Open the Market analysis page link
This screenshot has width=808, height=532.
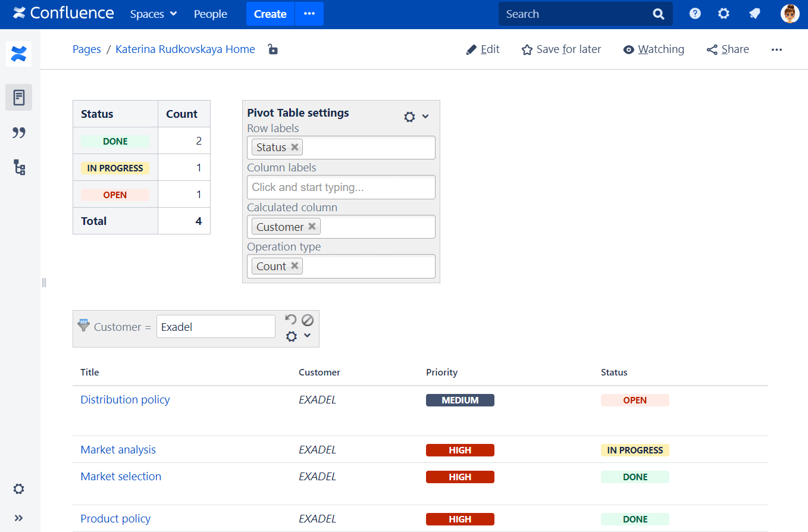(x=118, y=450)
